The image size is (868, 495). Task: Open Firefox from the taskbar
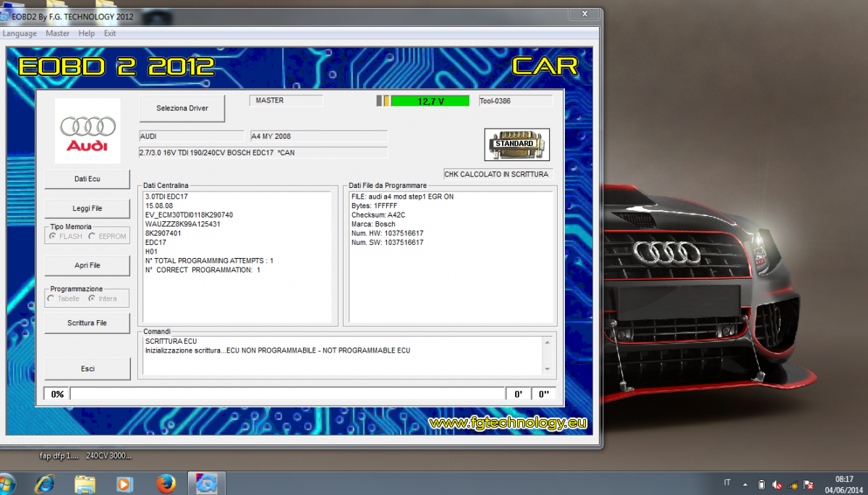pos(166,483)
